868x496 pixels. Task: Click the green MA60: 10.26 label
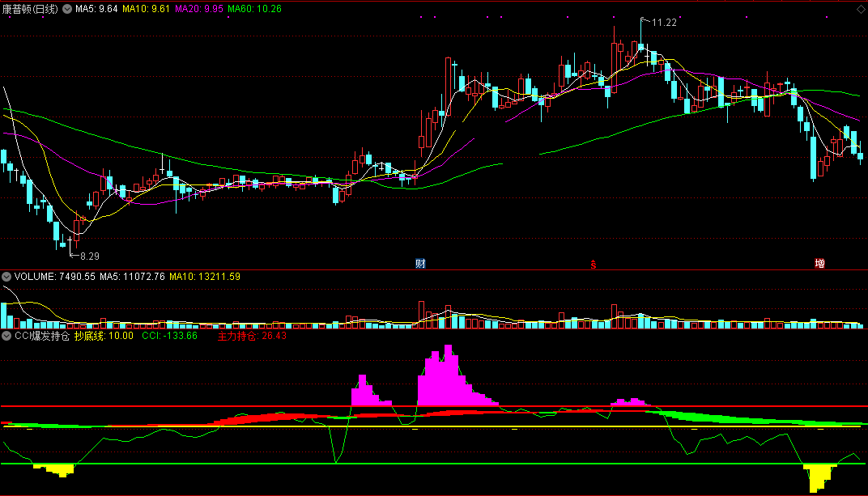point(254,9)
